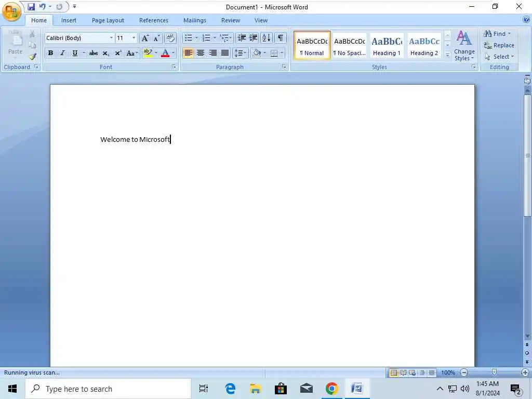
Task: Open the line spacing dropdown
Action: 241,53
